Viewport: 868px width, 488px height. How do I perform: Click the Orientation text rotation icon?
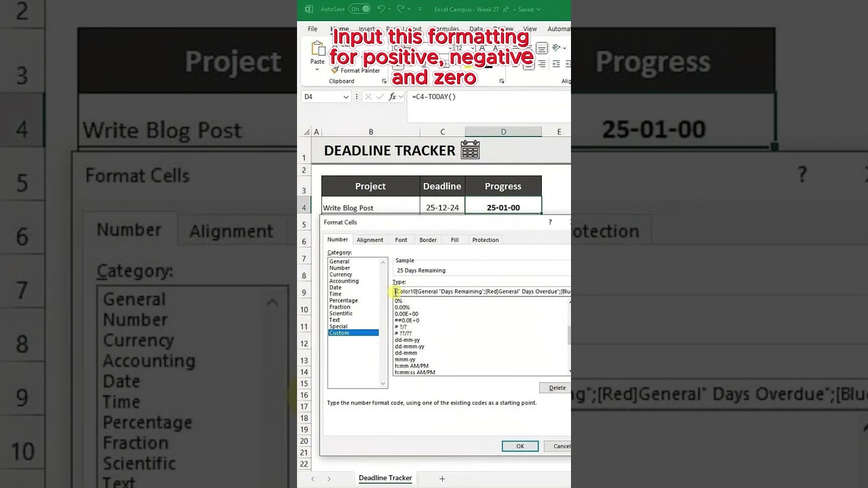coord(556,48)
